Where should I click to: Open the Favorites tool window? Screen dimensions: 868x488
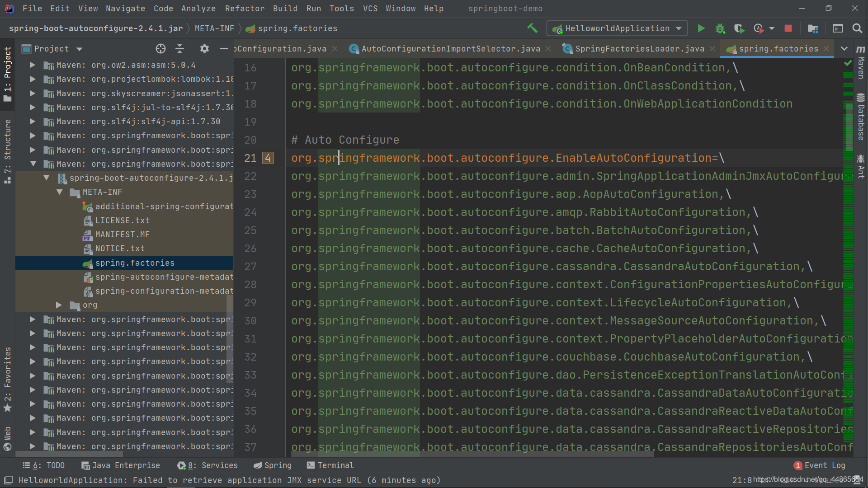[x=7, y=380]
